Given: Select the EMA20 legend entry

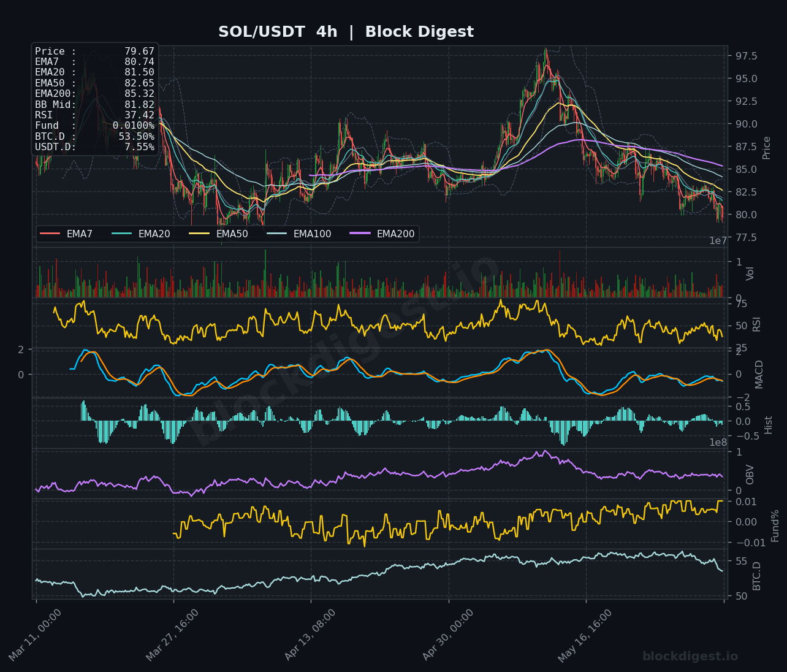Looking at the screenshot, I should tap(142, 234).
